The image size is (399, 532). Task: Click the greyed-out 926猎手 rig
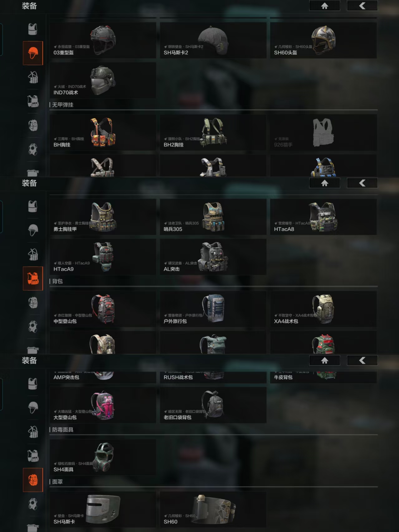pyautogui.click(x=323, y=133)
